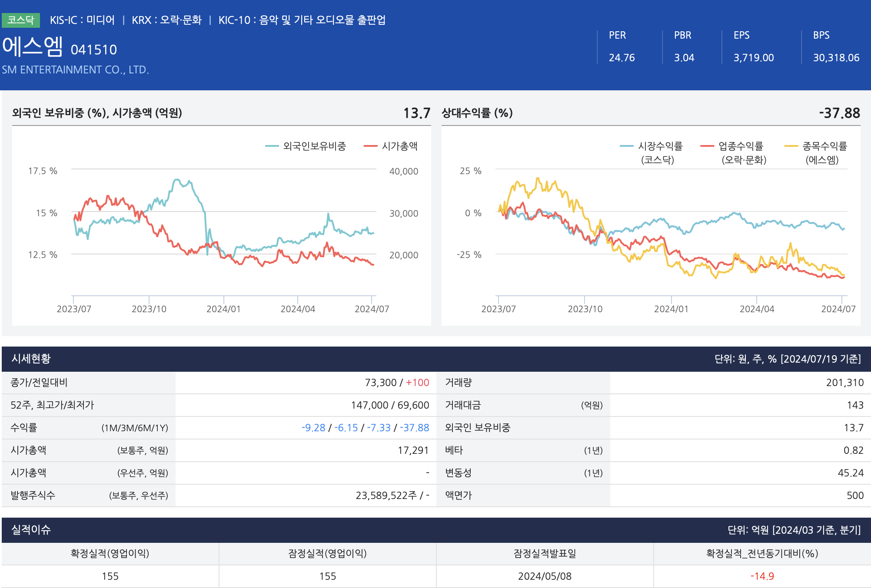Click the 에스엠 company name
The height and width of the screenshot is (588, 871).
tap(33, 47)
